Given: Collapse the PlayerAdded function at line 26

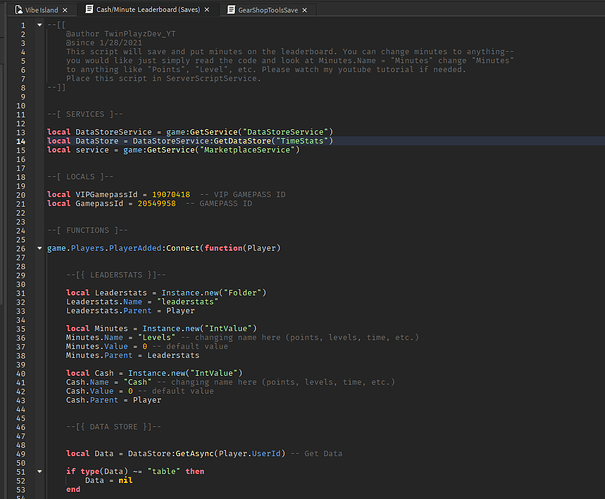Looking at the screenshot, I should 38,248.
